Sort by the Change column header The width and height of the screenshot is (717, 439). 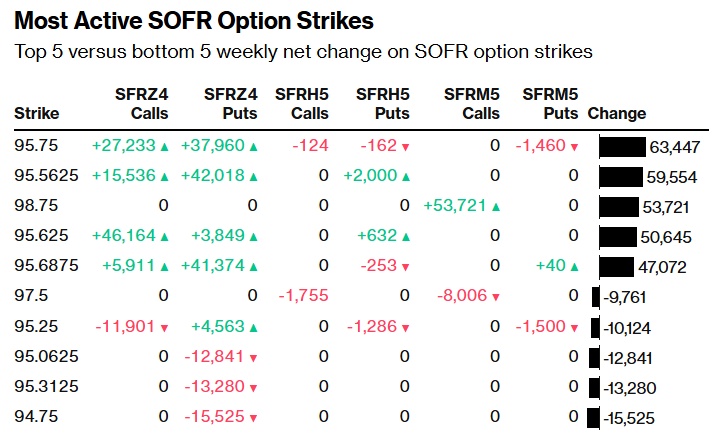click(x=617, y=114)
